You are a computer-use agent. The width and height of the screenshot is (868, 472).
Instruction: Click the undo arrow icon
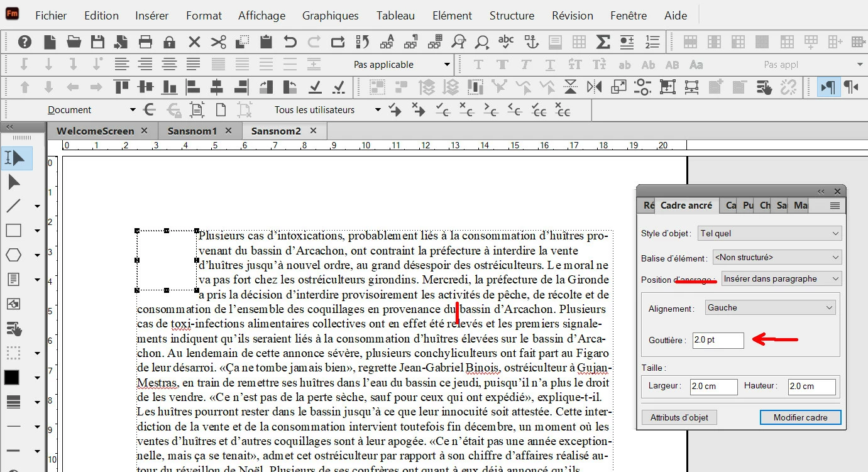290,42
